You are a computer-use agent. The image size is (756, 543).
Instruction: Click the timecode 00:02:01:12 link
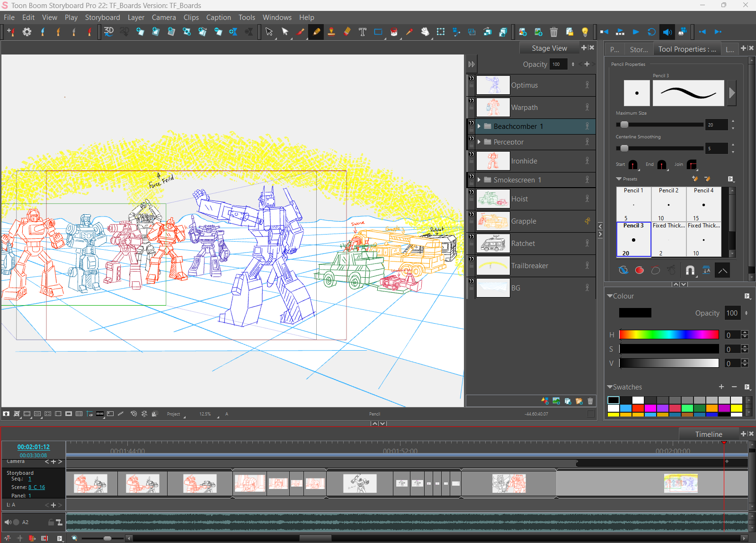(x=33, y=447)
